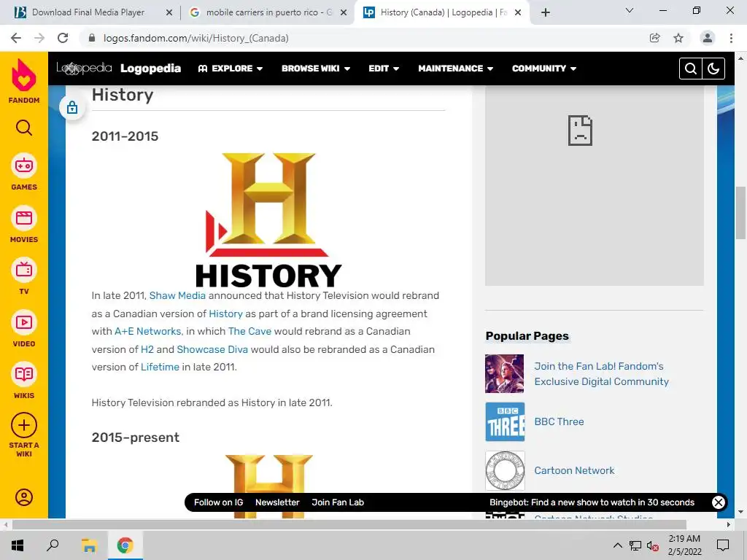
Task: Click the 2011–2015 History logo image
Action: (x=268, y=219)
